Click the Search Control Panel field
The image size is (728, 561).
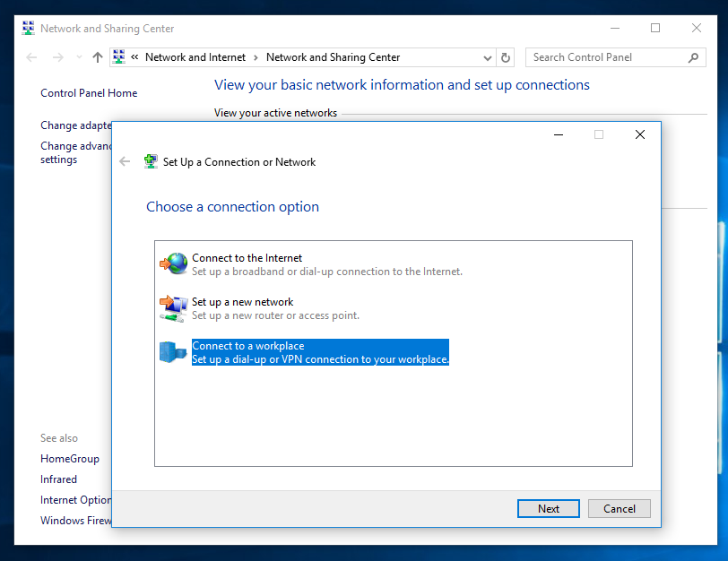click(615, 57)
